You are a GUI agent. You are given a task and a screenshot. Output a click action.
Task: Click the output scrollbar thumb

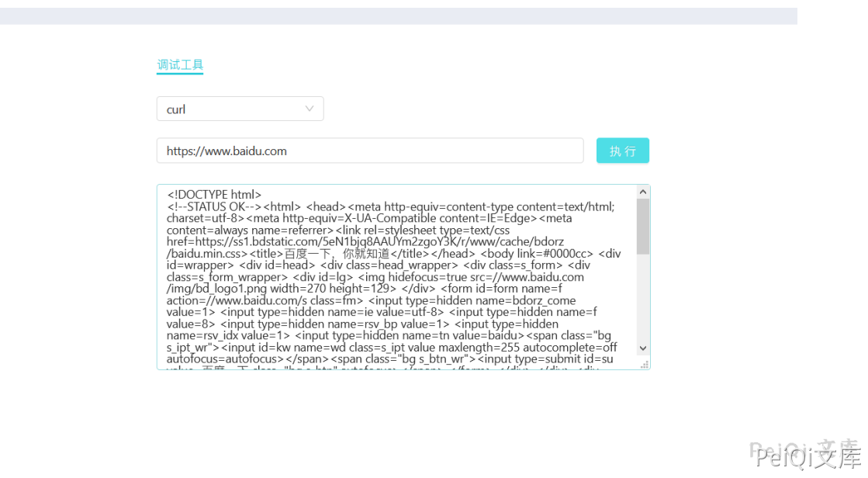(x=643, y=226)
